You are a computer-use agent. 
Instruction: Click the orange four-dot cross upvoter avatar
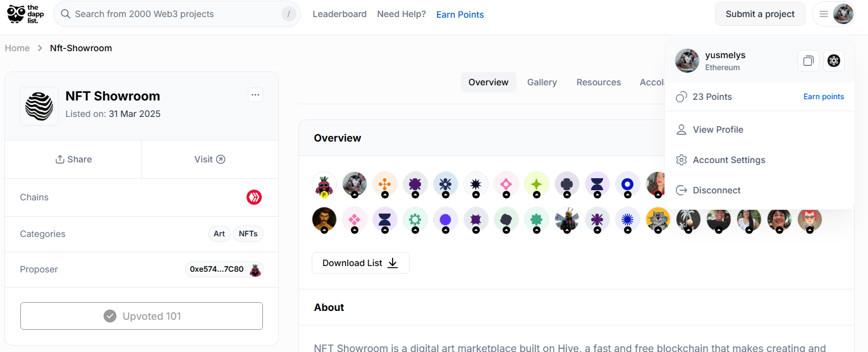click(385, 185)
